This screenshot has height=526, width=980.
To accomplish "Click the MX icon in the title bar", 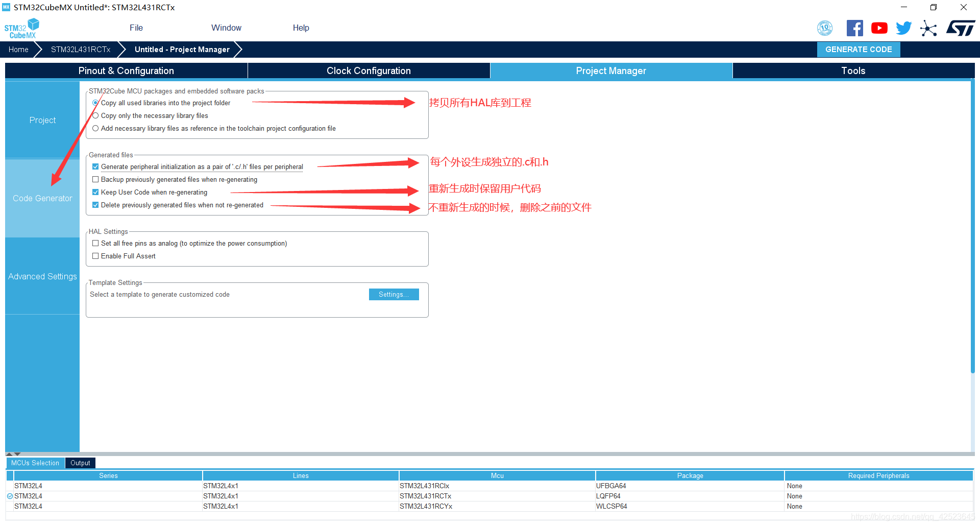I will (6, 7).
